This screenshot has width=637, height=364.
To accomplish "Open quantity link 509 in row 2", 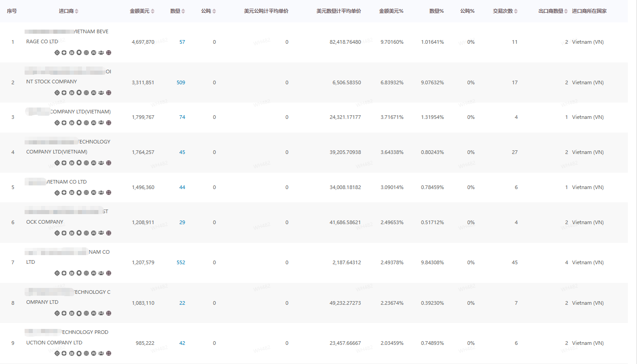I will (x=181, y=82).
